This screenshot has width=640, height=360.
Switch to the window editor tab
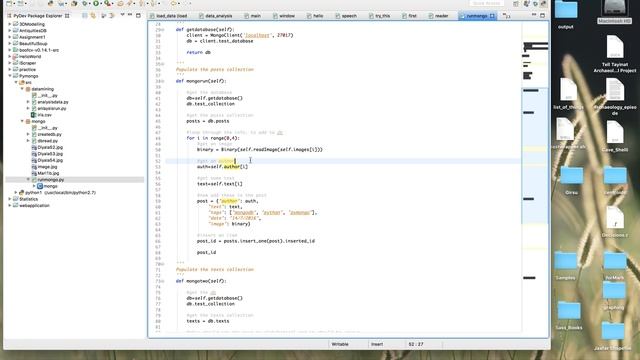(x=284, y=16)
